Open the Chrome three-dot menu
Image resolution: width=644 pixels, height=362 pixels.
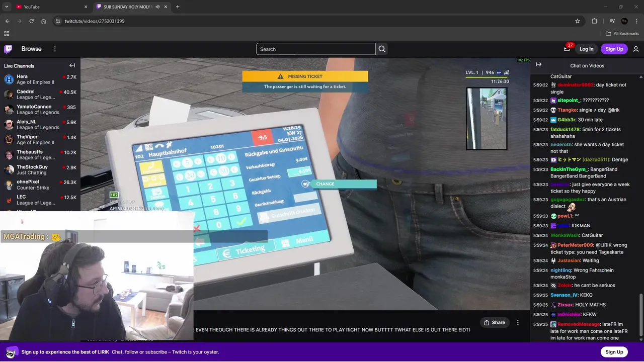pyautogui.click(x=637, y=21)
